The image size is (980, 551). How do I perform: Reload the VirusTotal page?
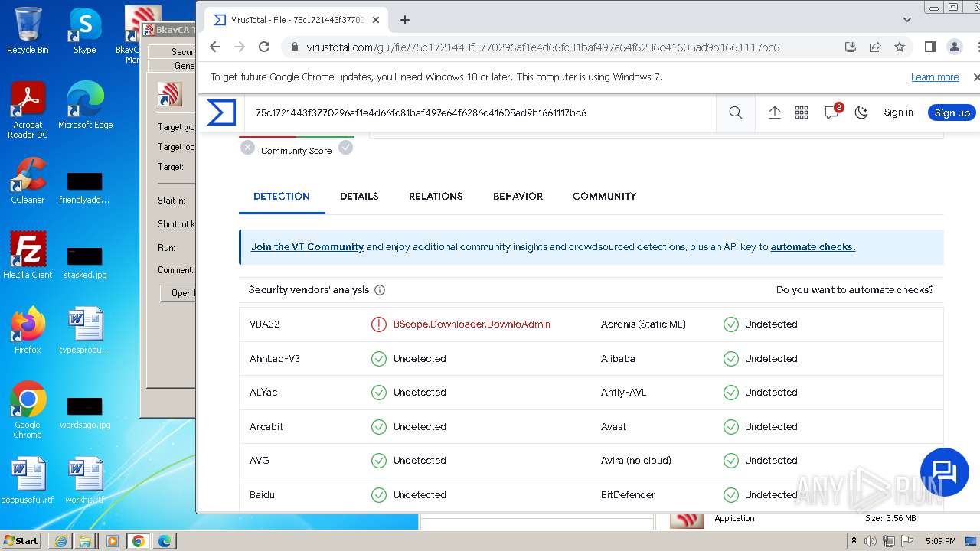[x=264, y=47]
